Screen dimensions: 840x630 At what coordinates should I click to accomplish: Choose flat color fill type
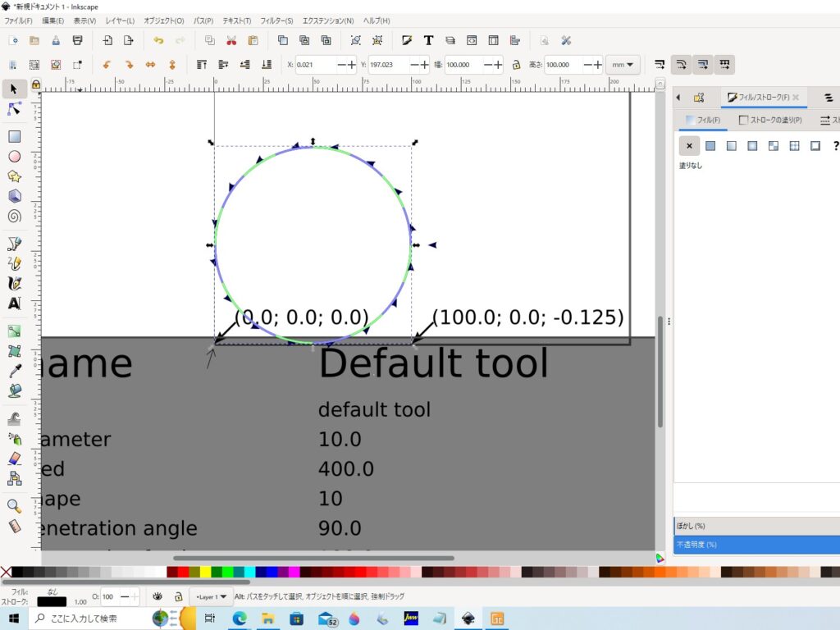(710, 146)
